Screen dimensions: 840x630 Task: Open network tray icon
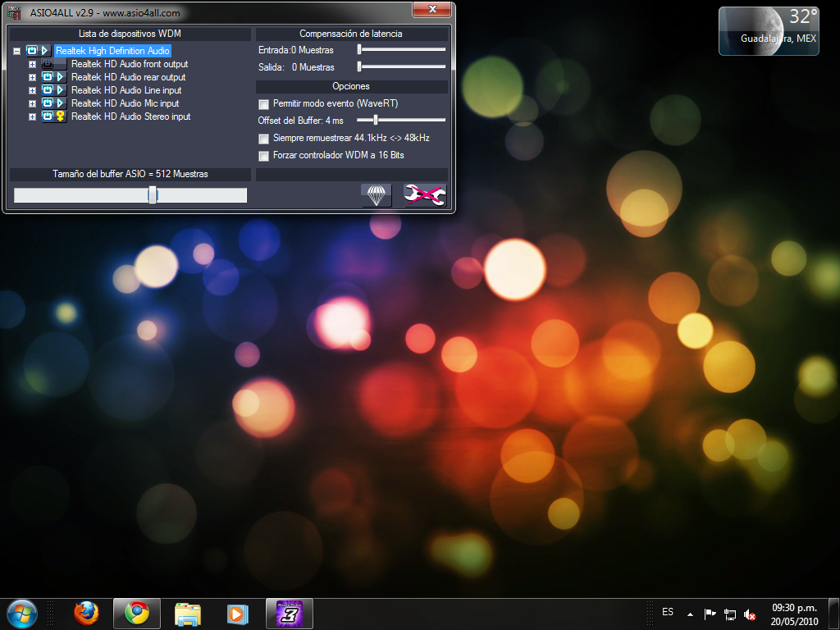729,614
